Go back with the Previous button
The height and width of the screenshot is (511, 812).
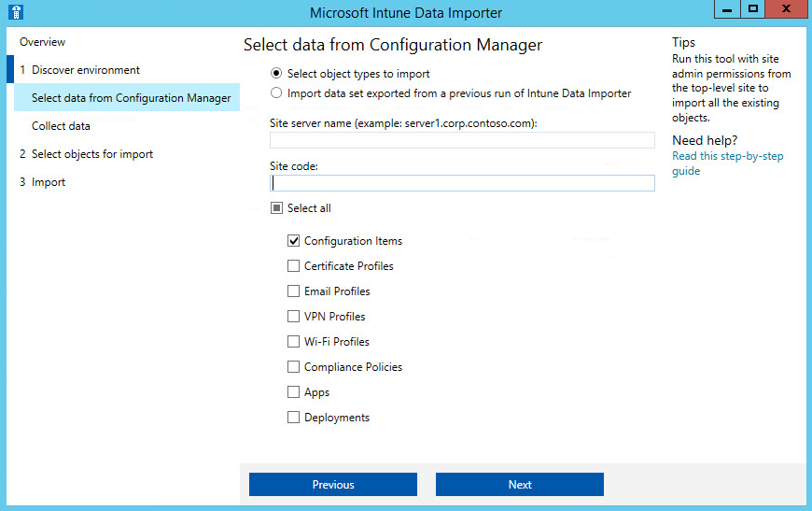click(333, 484)
